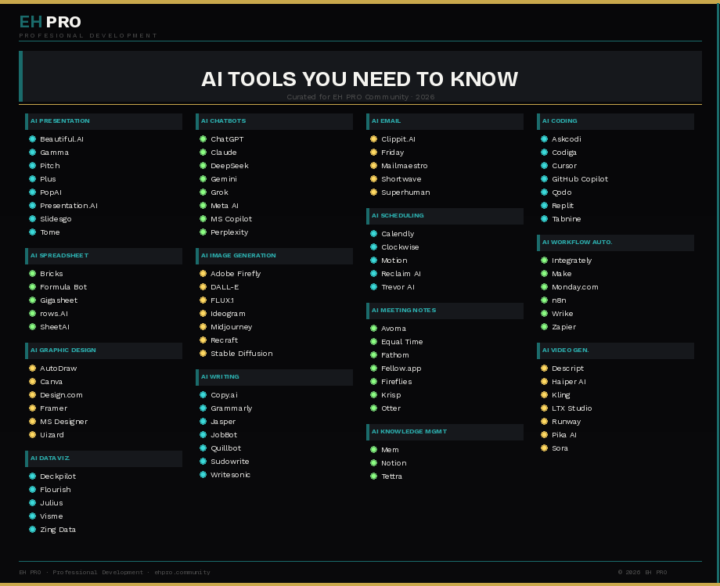This screenshot has width=720, height=586.
Task: Select the AI GRAPHIC DESIGN section header
Action: [104, 350]
